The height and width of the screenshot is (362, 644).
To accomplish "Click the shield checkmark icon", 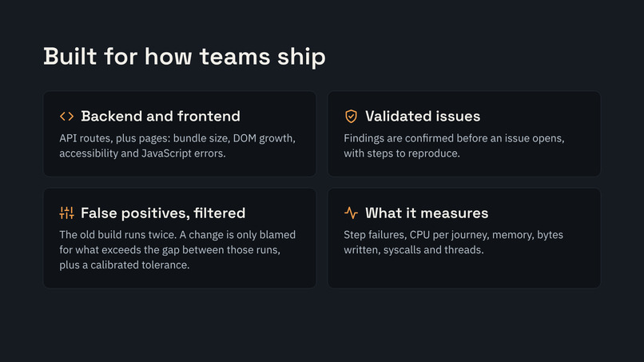I will pos(351,117).
